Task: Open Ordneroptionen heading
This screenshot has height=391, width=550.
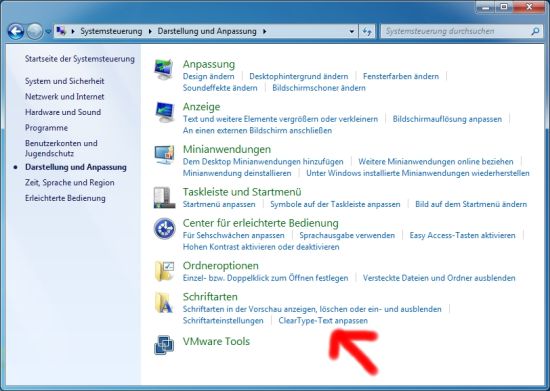Action: pyautogui.click(x=220, y=266)
